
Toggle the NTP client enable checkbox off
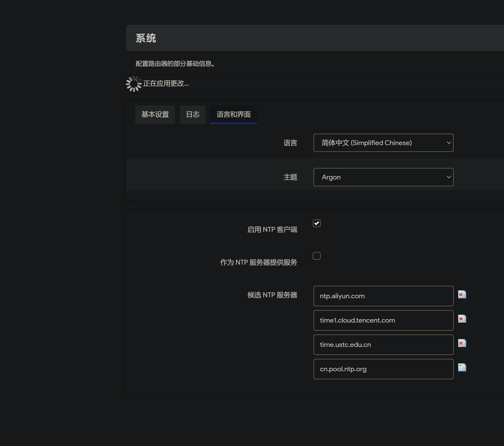click(316, 223)
